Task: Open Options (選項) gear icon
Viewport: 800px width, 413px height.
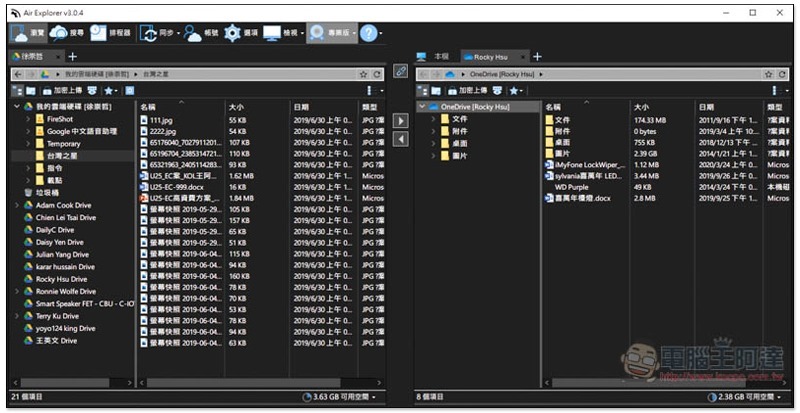Action: 241,33
